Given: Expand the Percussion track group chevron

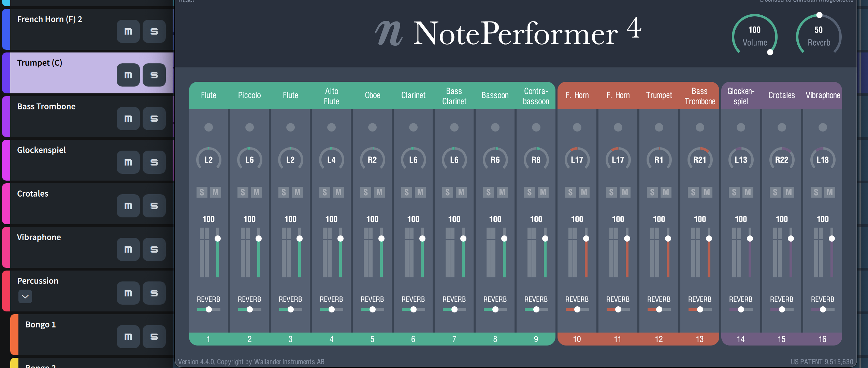Looking at the screenshot, I should point(25,296).
